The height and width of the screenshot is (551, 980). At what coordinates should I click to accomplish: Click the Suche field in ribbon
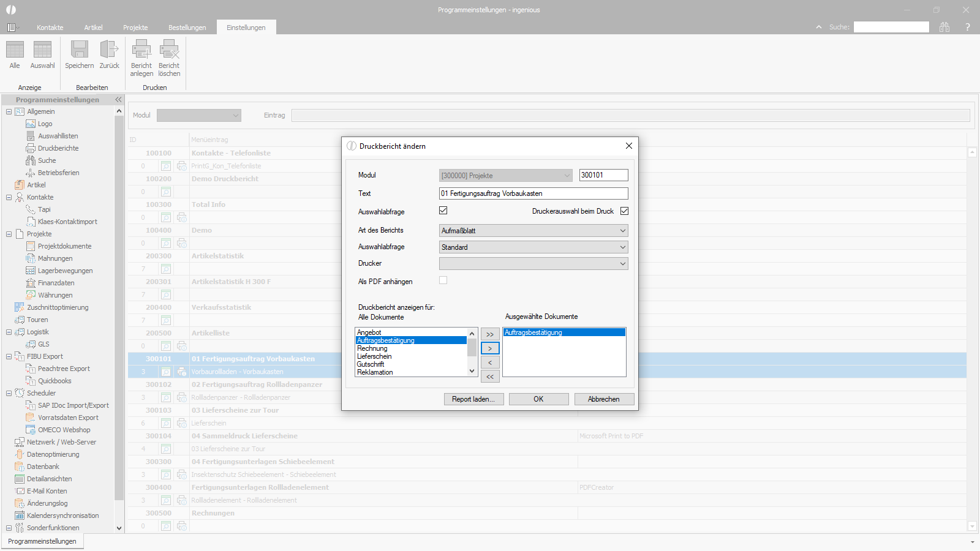(x=891, y=27)
